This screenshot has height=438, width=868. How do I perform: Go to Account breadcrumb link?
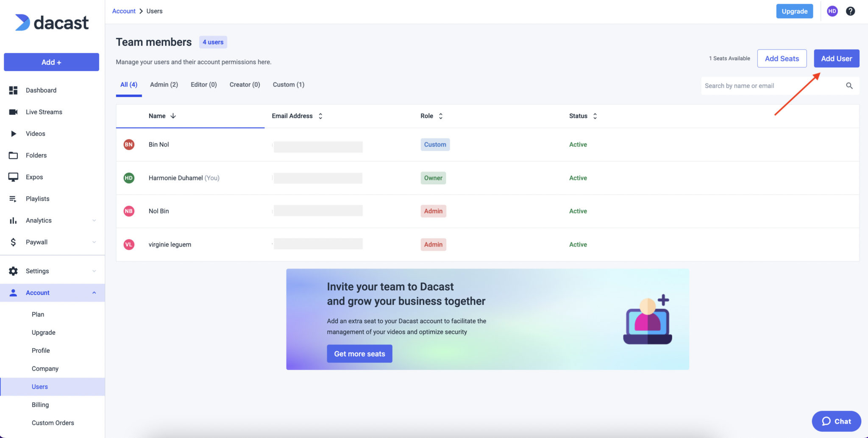pyautogui.click(x=124, y=11)
